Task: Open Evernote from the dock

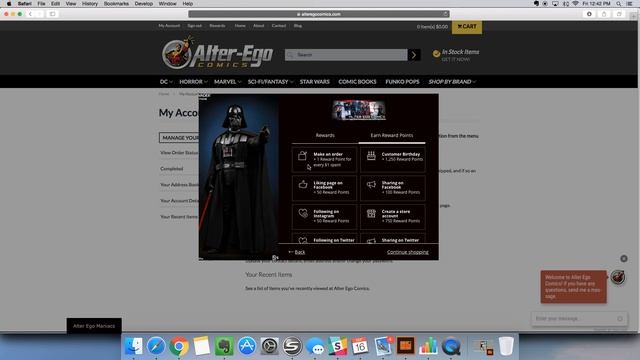Action: [224, 346]
